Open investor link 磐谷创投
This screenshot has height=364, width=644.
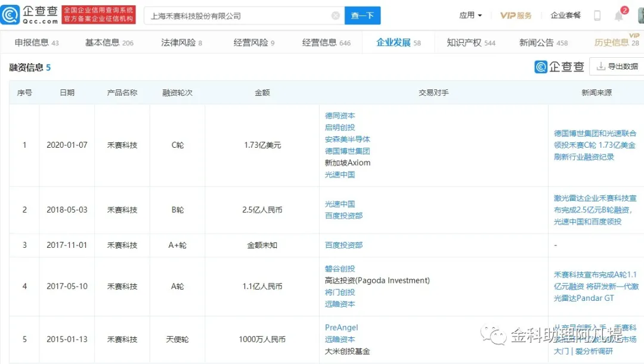pos(340,269)
